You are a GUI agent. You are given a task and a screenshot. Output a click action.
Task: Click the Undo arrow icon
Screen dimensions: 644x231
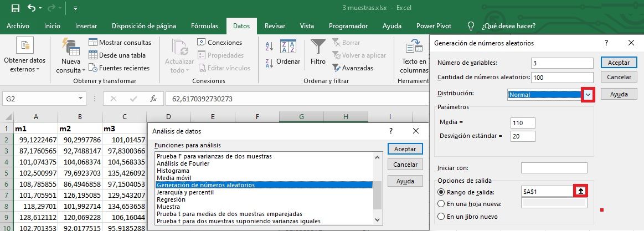32,8
